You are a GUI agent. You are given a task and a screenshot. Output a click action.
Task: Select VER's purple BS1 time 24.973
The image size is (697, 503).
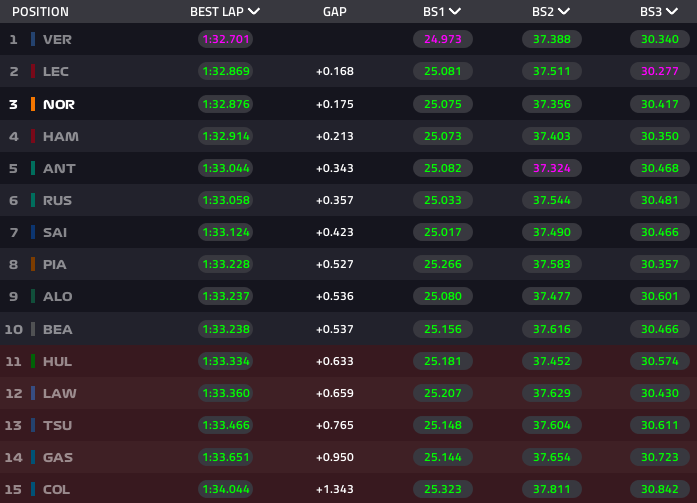coord(442,40)
